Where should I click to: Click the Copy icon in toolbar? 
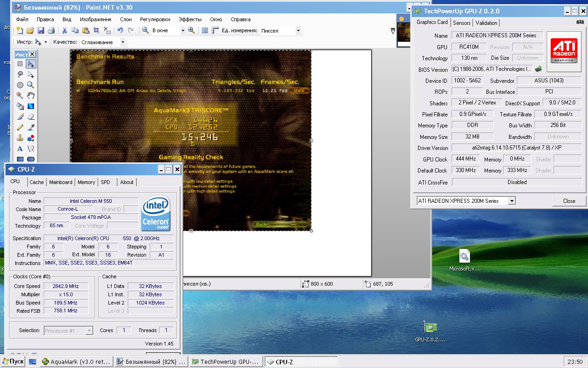tap(75, 30)
